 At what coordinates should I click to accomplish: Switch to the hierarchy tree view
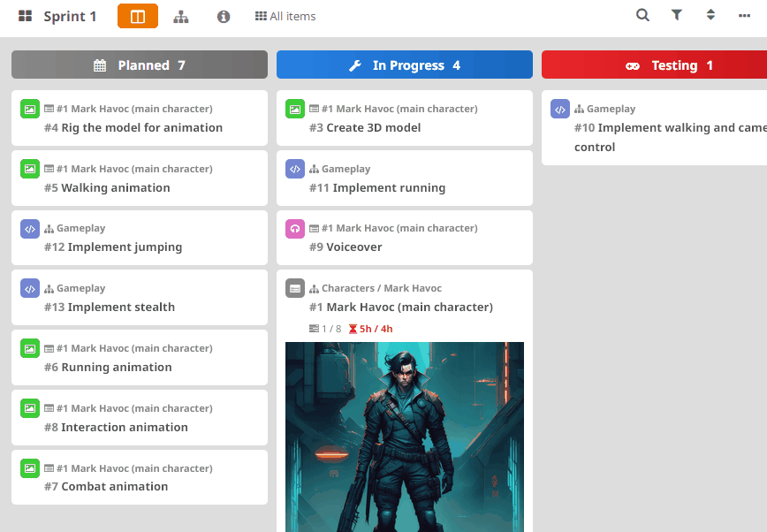pyautogui.click(x=181, y=16)
